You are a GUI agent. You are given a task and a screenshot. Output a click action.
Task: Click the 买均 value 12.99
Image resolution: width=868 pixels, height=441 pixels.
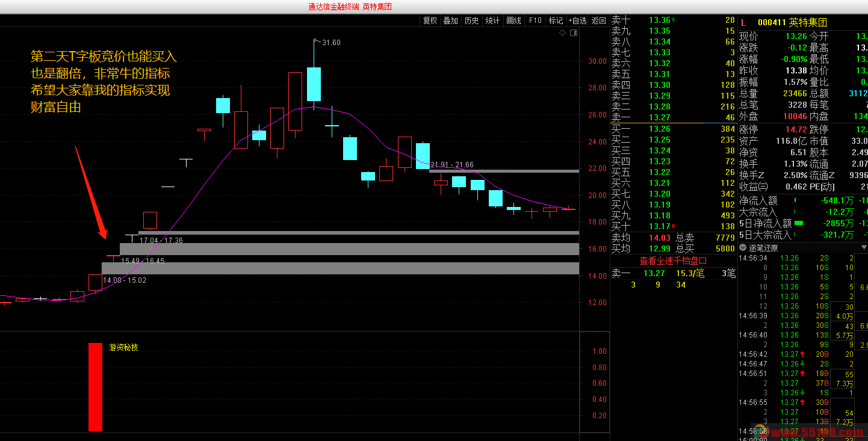[659, 248]
